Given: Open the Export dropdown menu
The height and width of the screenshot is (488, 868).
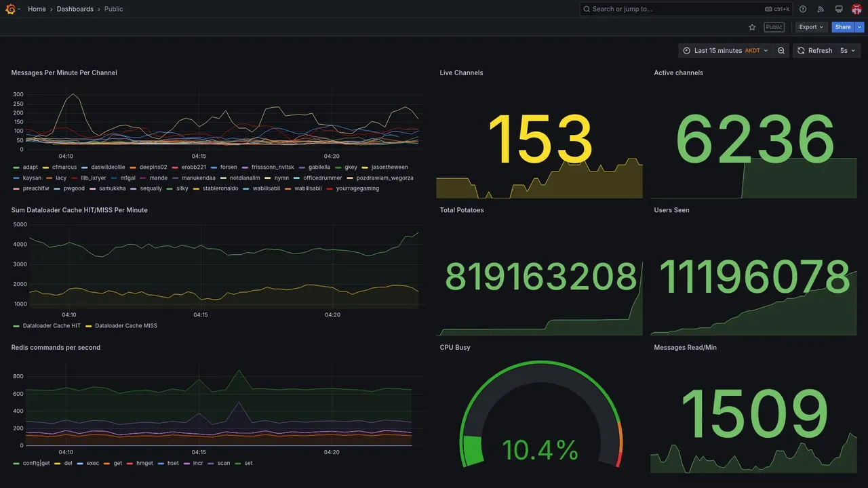Looking at the screenshot, I should click(811, 27).
